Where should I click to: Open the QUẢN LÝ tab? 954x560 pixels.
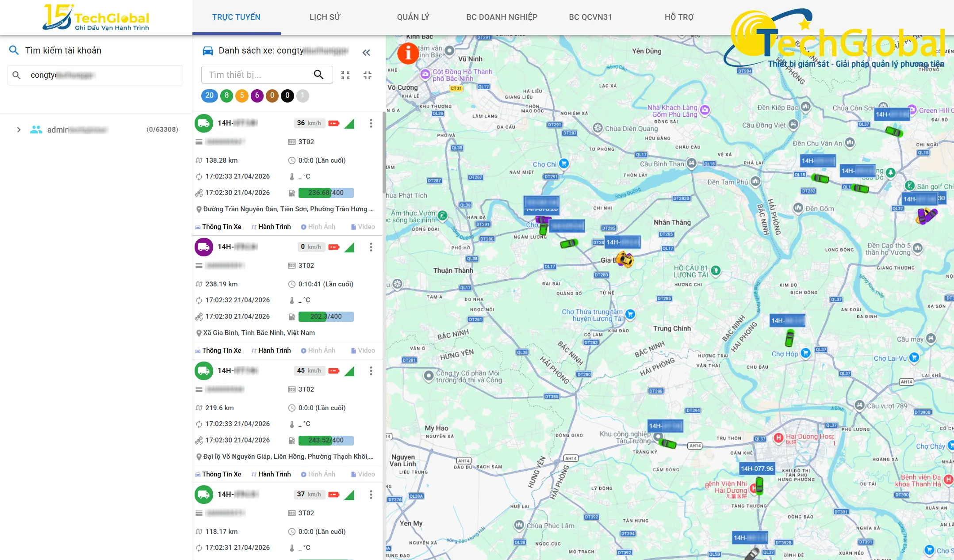tap(413, 17)
